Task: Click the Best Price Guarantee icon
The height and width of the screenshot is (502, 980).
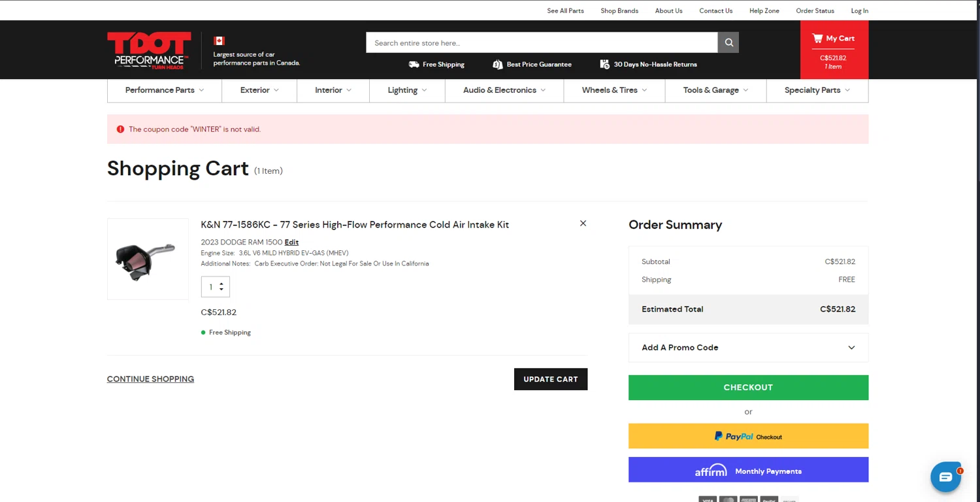Action: tap(498, 64)
